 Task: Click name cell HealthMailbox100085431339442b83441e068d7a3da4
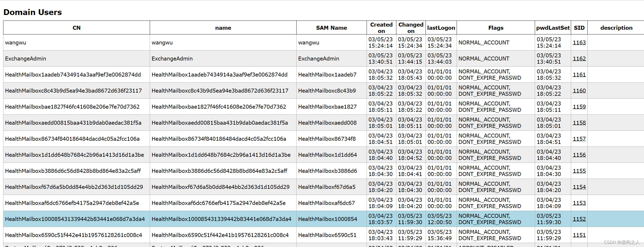click(223, 219)
